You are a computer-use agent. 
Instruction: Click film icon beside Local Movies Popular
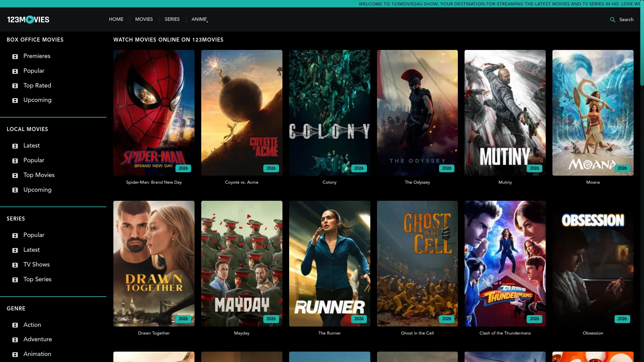coord(15,161)
